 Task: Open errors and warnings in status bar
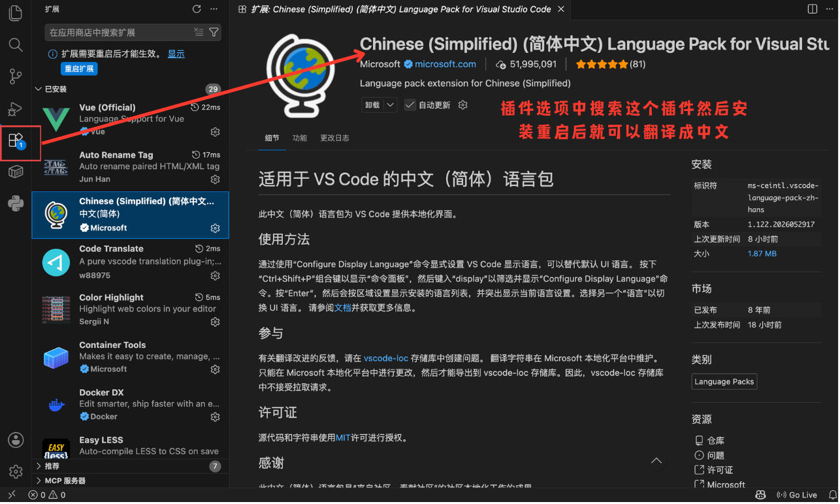point(47,496)
